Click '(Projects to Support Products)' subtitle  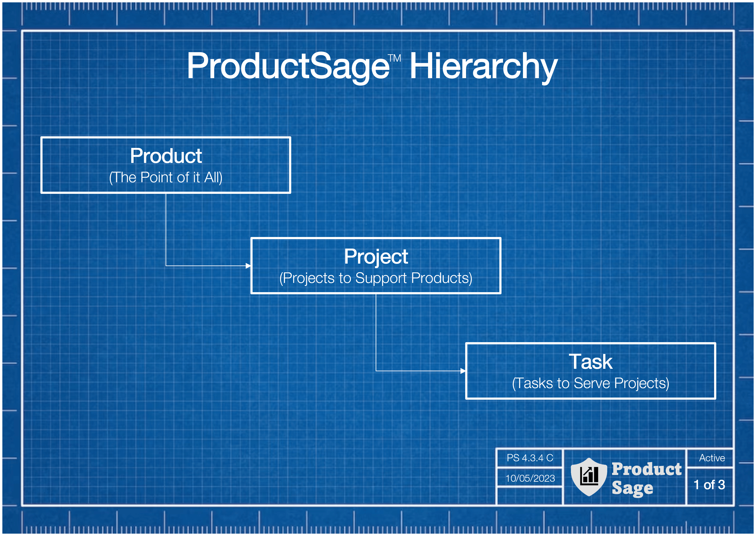pyautogui.click(x=376, y=278)
